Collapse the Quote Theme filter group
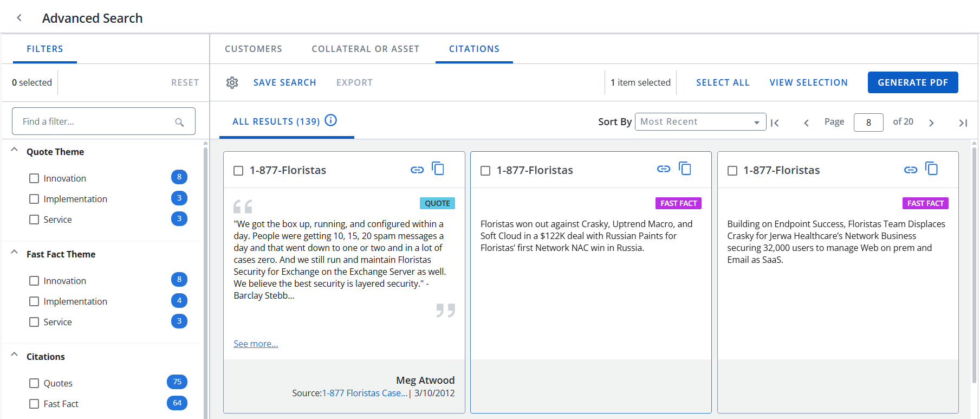The height and width of the screenshot is (419, 980). click(x=15, y=150)
